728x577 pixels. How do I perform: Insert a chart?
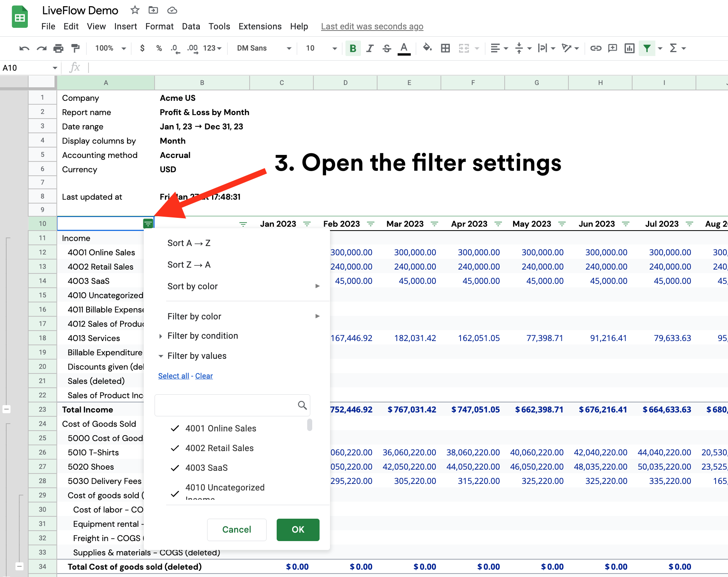tap(629, 48)
